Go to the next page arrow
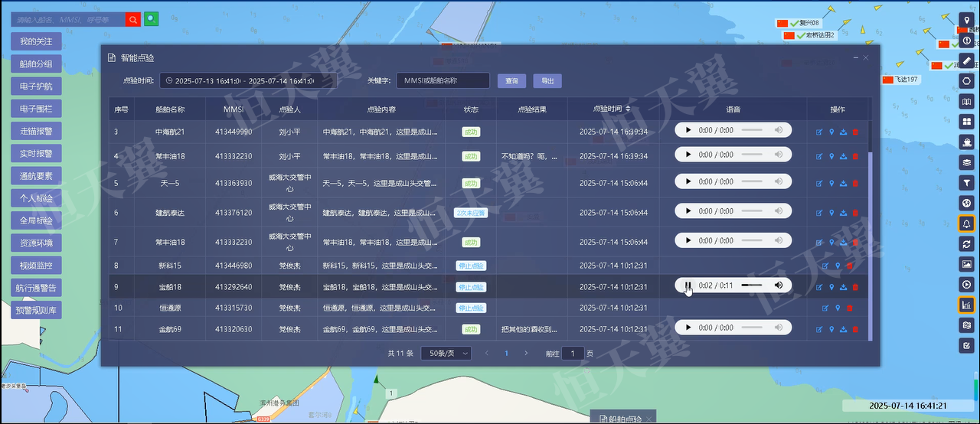The image size is (980, 424). coord(526,354)
